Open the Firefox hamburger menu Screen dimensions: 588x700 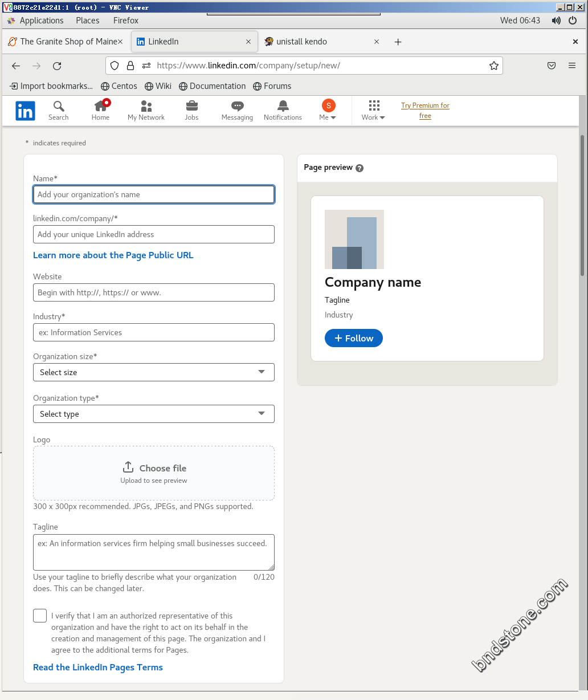(x=572, y=66)
